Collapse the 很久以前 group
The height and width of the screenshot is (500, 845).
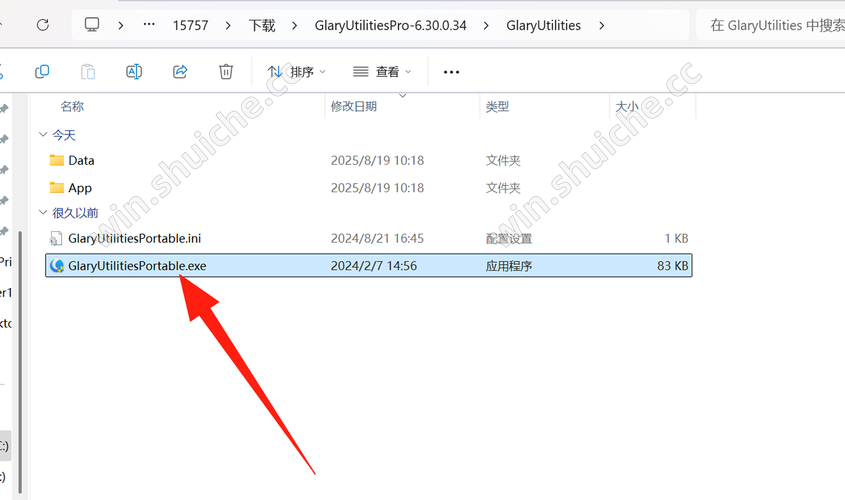[43, 213]
